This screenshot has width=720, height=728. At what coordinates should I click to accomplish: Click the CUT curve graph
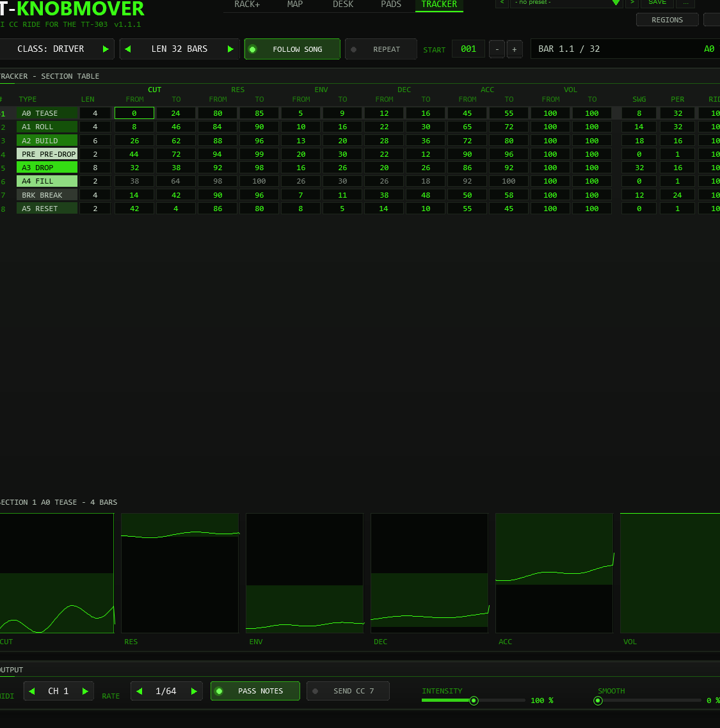pyautogui.click(x=57, y=573)
